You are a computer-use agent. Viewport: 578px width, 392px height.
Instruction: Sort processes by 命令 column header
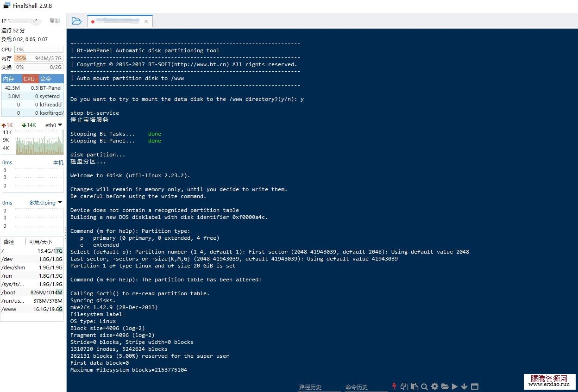[x=51, y=79]
